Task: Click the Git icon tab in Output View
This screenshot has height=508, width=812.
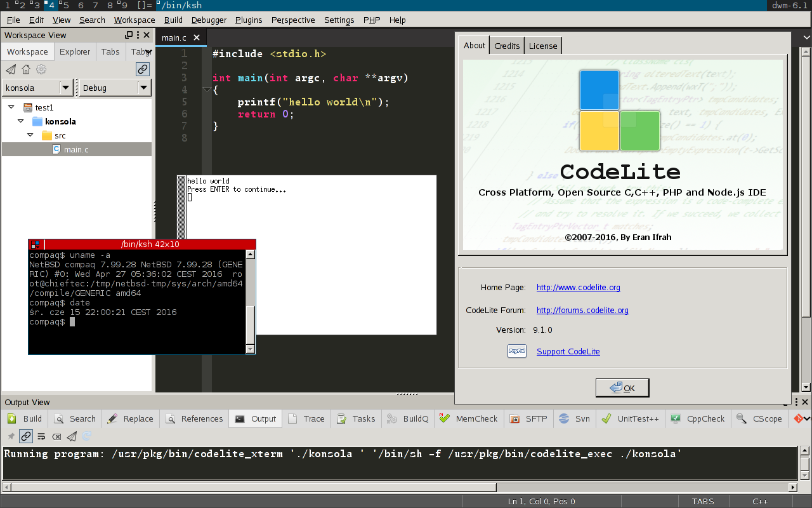Action: pyautogui.click(x=797, y=418)
